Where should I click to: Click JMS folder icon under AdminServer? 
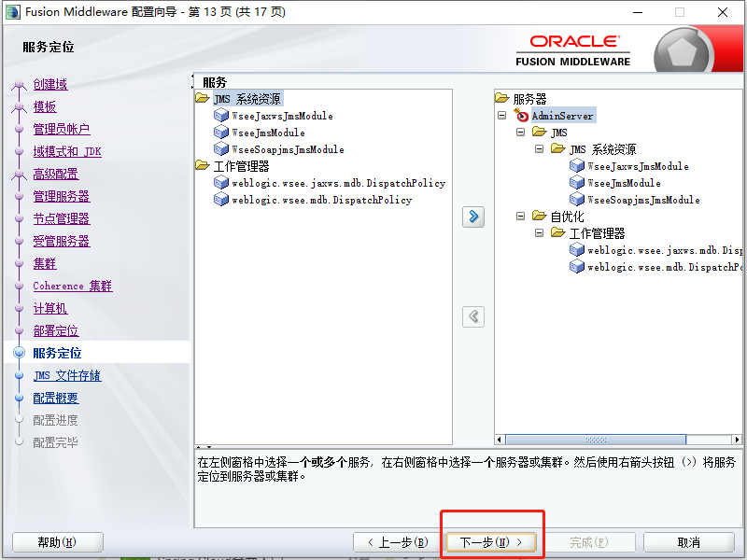pyautogui.click(x=540, y=132)
